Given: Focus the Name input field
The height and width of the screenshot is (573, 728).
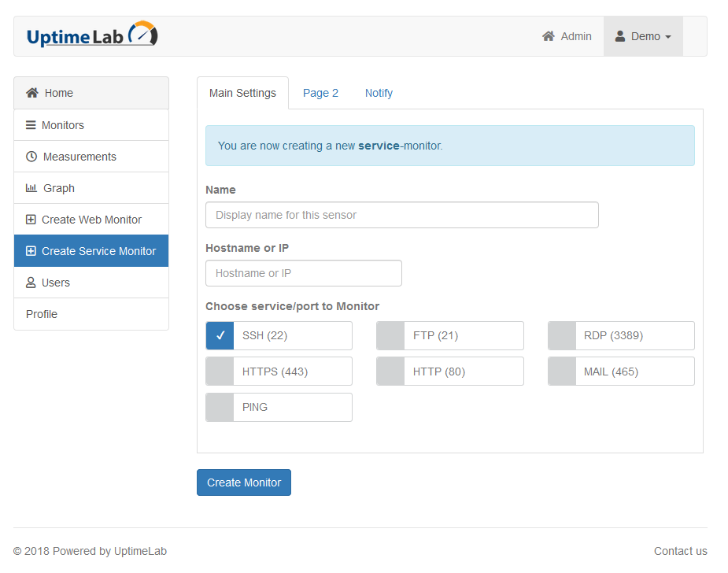Looking at the screenshot, I should click(401, 215).
